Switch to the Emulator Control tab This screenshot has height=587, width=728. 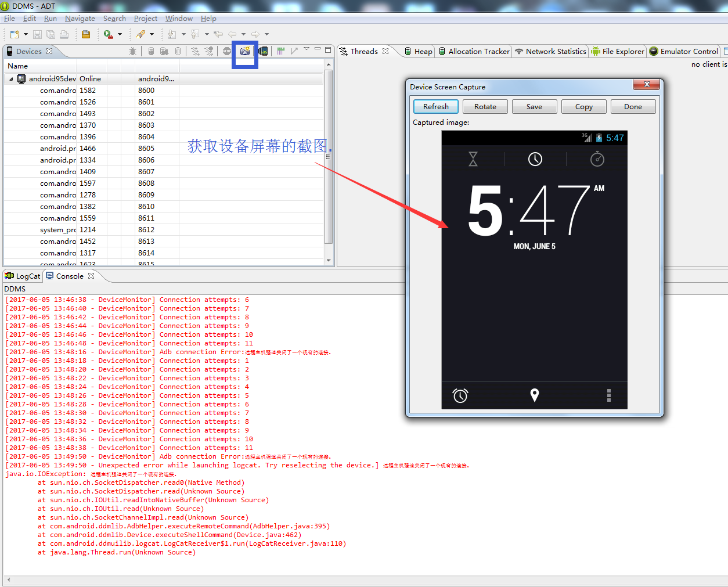click(683, 51)
